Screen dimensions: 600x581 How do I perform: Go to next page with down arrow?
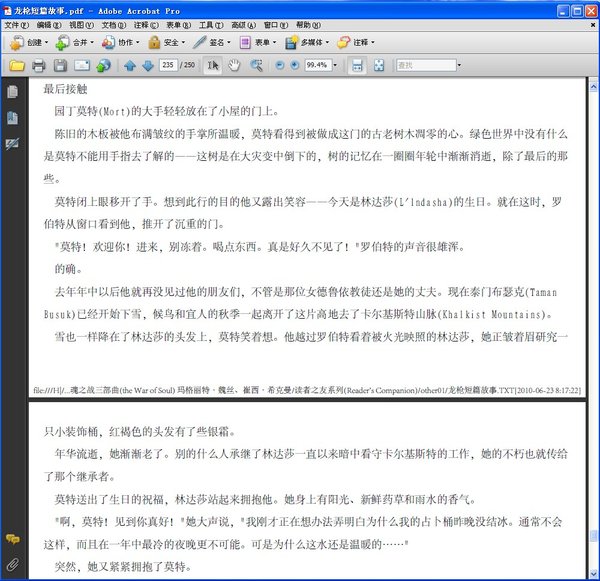(147, 66)
